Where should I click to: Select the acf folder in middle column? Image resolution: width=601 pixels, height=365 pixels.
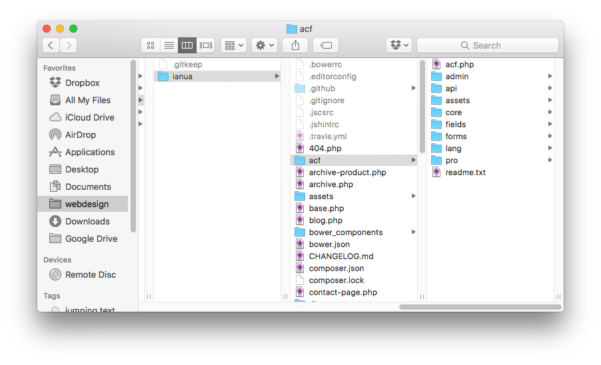tap(354, 160)
